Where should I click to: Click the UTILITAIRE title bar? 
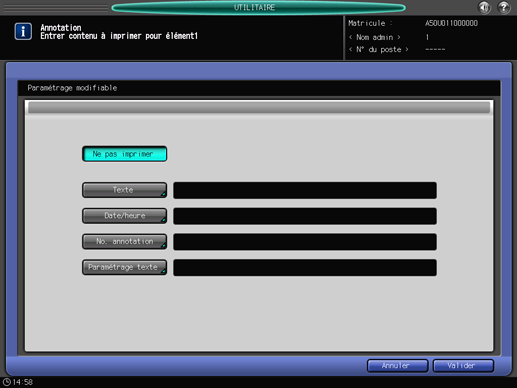tap(258, 7)
